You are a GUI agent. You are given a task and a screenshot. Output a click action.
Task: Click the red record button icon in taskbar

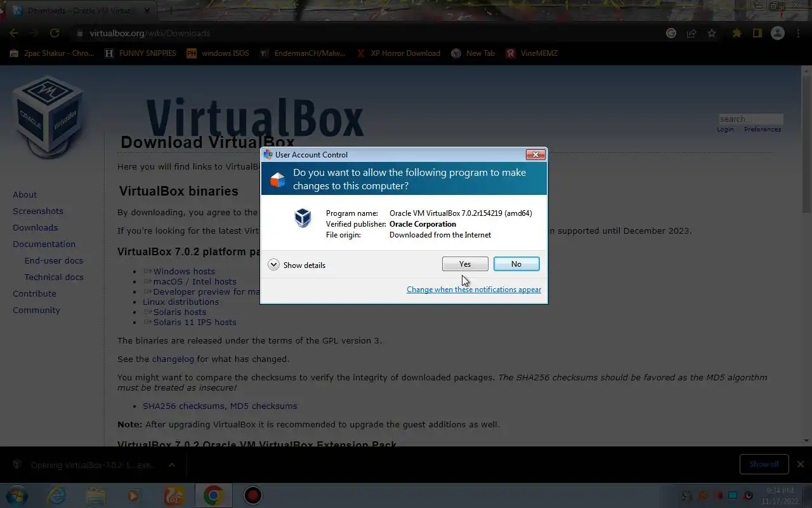pyautogui.click(x=253, y=495)
